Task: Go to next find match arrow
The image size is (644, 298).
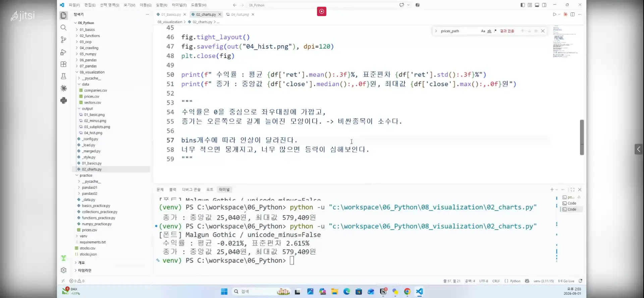Action: (529, 31)
